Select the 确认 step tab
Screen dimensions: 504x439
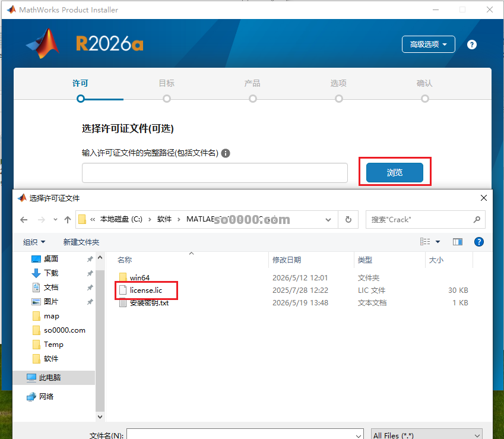coord(424,83)
